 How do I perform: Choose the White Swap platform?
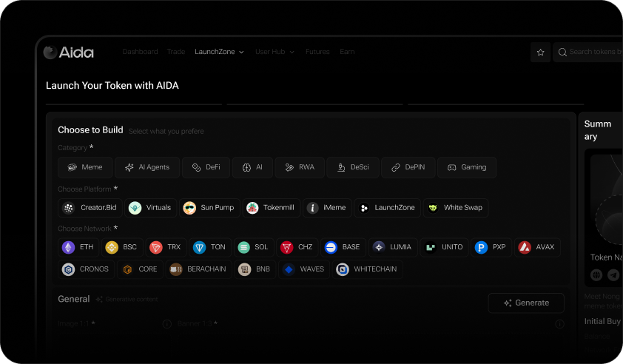[x=456, y=207]
